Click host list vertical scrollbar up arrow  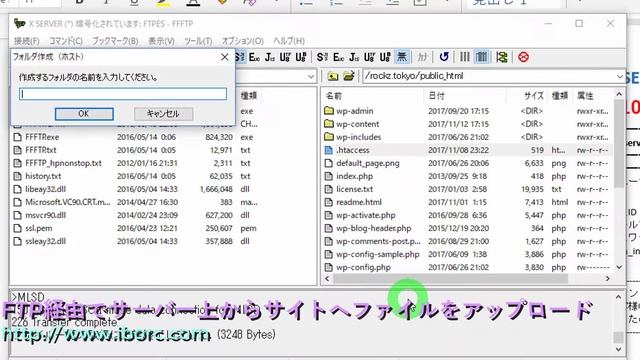pos(619,95)
